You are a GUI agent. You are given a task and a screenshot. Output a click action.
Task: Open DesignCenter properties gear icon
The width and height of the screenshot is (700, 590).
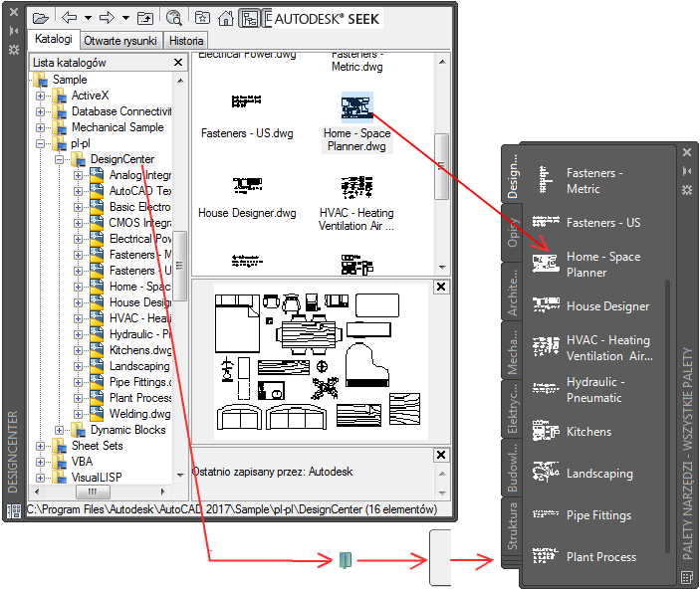click(x=14, y=50)
